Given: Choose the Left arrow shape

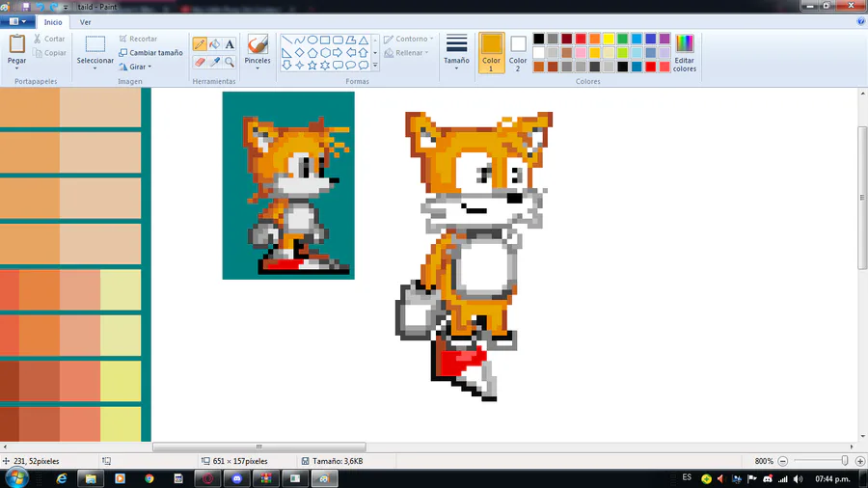Looking at the screenshot, I should (x=350, y=53).
